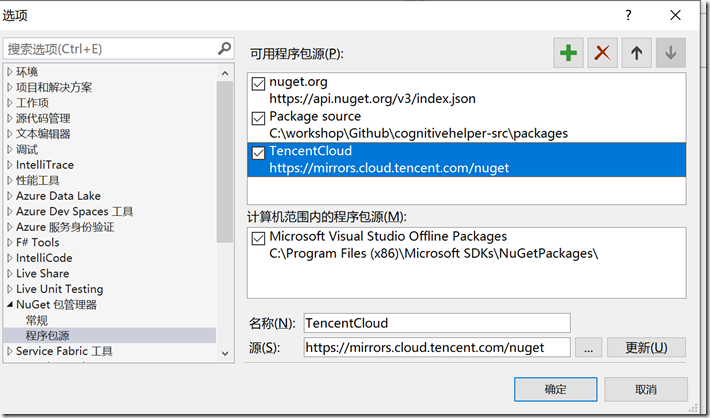Click the 更新(U) update button
The height and width of the screenshot is (418, 710).
[646, 347]
